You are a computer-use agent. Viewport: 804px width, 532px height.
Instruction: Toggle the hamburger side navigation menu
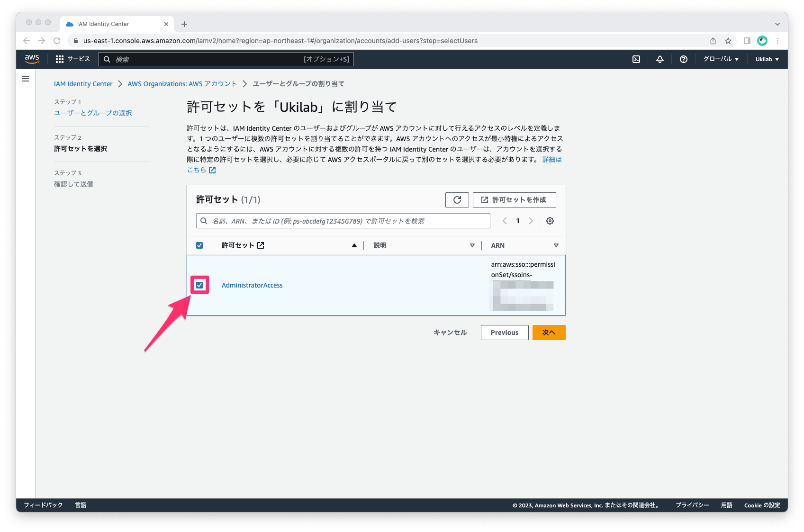click(26, 79)
